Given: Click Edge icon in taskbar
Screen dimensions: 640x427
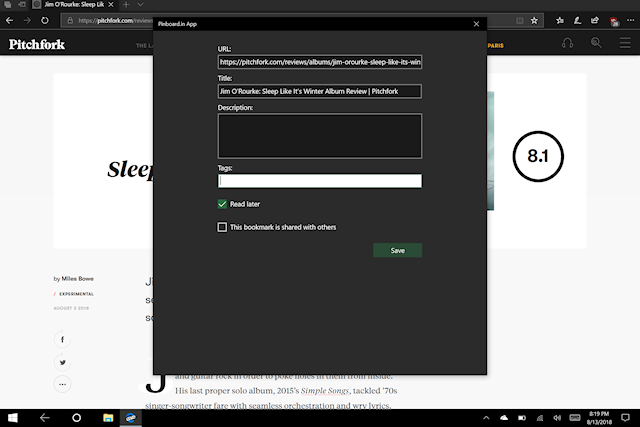Looking at the screenshot, I should (131, 418).
